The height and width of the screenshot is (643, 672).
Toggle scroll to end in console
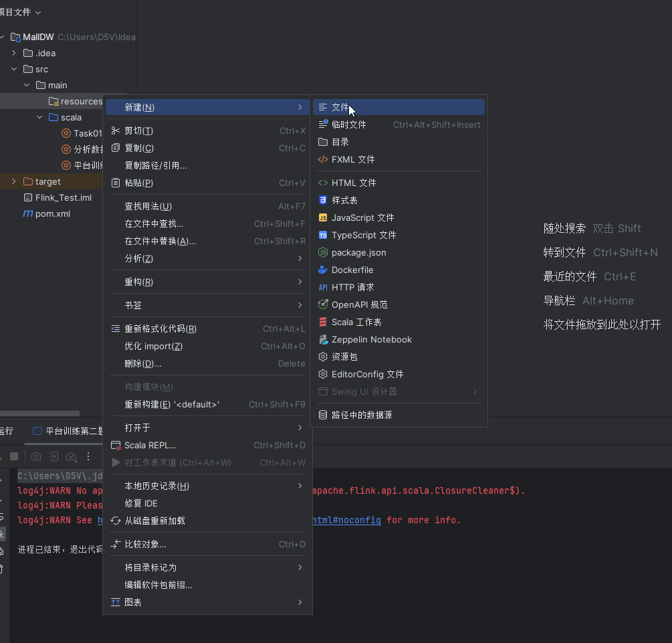click(2, 533)
